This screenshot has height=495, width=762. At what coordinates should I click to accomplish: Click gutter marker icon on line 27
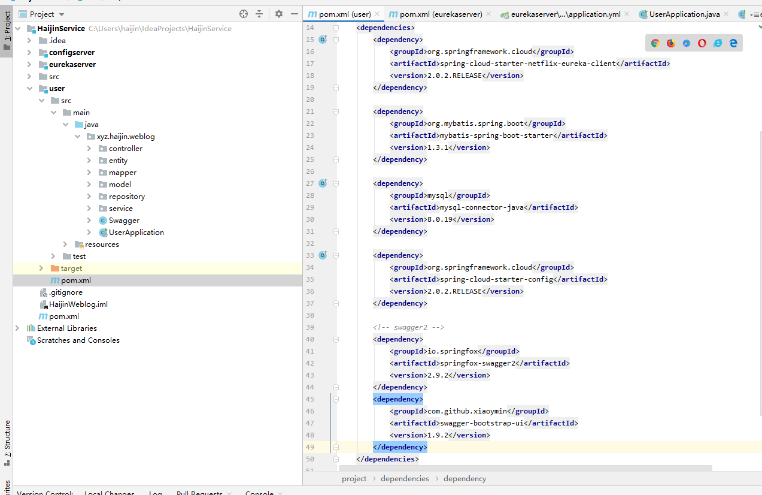tap(323, 183)
